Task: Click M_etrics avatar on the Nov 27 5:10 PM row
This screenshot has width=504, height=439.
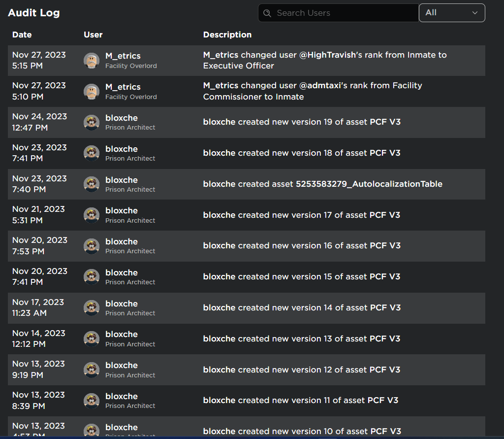Action: (x=91, y=92)
